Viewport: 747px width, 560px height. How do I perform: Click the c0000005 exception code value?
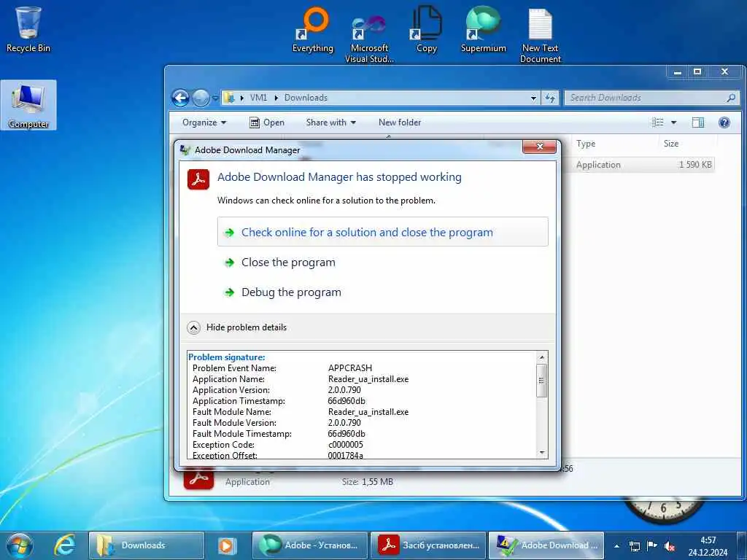(345, 445)
